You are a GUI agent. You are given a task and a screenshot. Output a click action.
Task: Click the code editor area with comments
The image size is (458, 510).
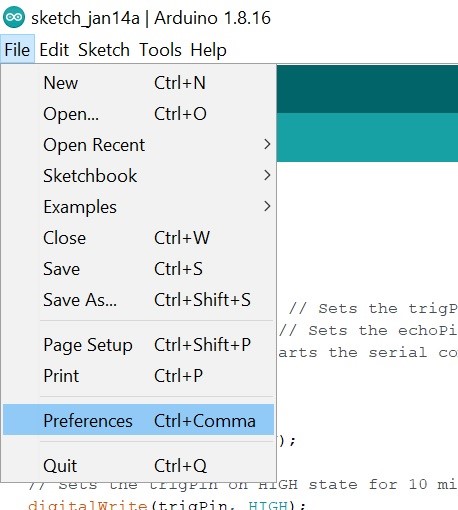[367, 333]
